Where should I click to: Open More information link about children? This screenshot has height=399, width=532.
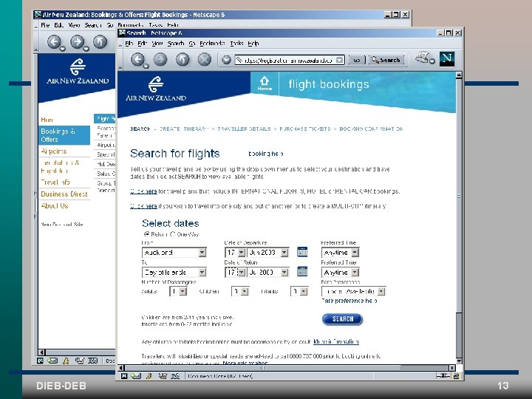coord(336,341)
